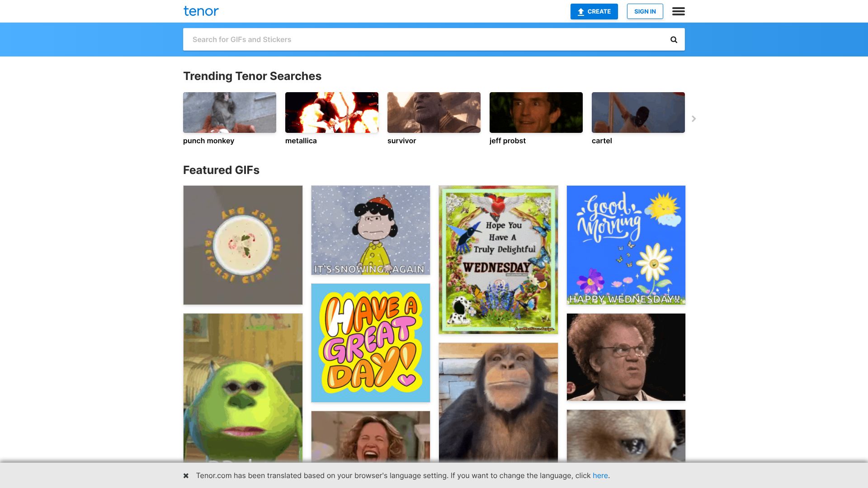Open the Have A Great Day GIF
The image size is (868, 488).
tap(370, 343)
